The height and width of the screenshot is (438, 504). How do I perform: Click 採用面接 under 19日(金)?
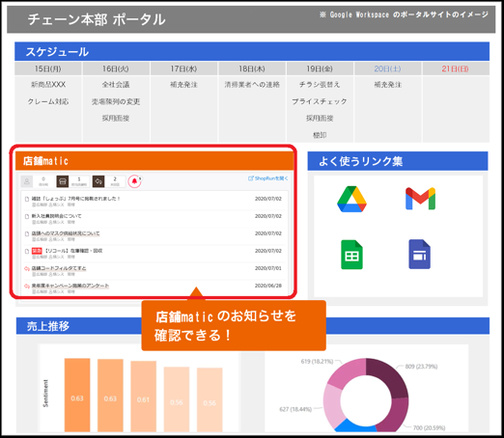320,119
